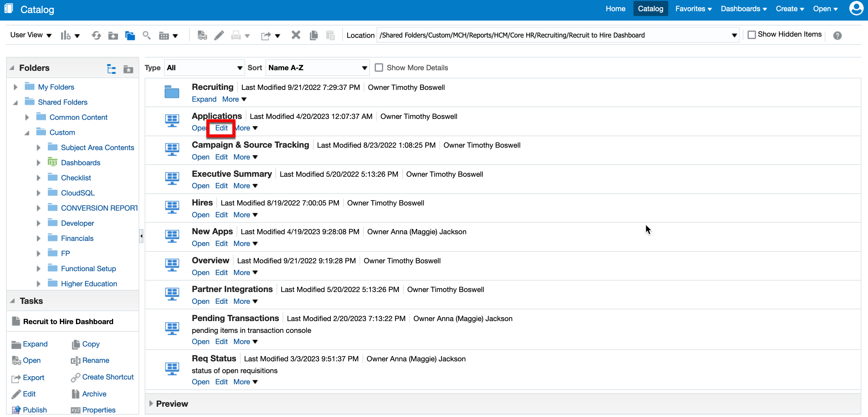Publish the Recruit to Hire Dashboard
The width and height of the screenshot is (868, 417).
coord(35,410)
